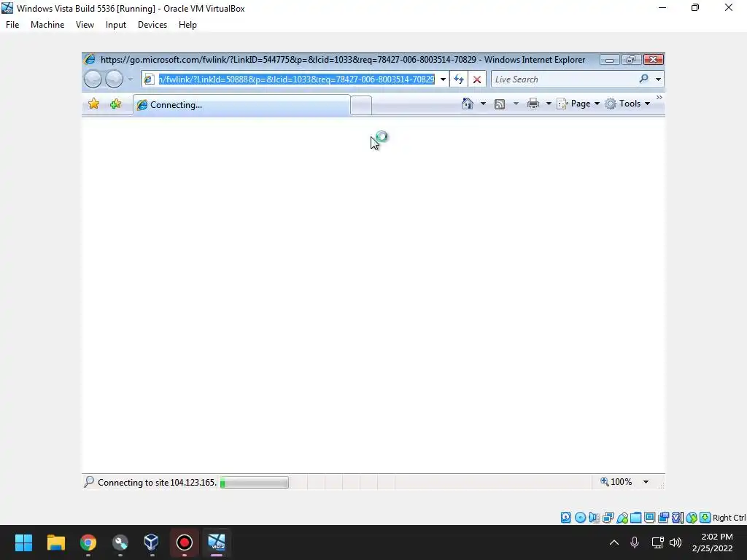The image size is (747, 560).
Task: Open the Favorites Center star
Action: tap(94, 104)
